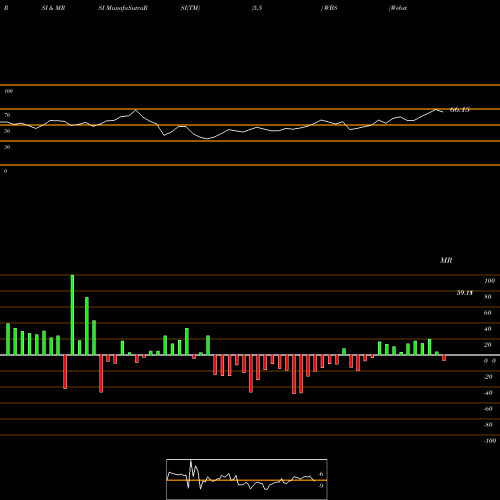Click the '30' label on RSI axis
Viewport: 500px width, 500px height.
7,147
